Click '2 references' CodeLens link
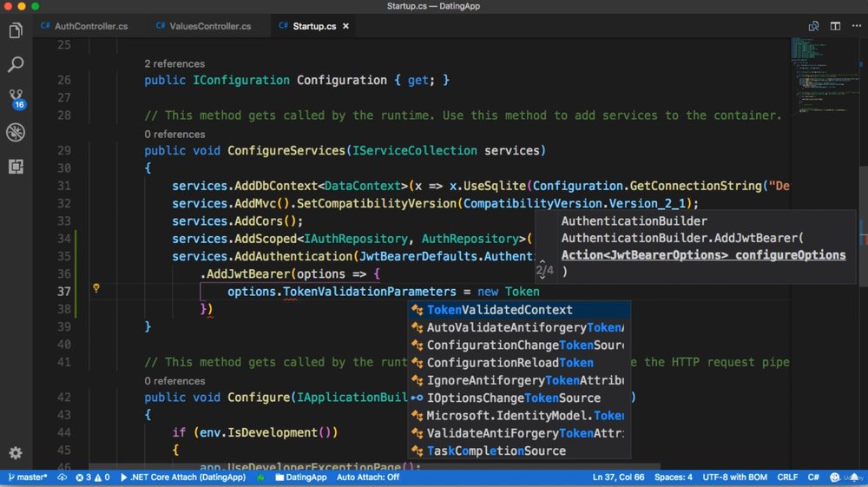This screenshot has height=487, width=868. tap(174, 63)
